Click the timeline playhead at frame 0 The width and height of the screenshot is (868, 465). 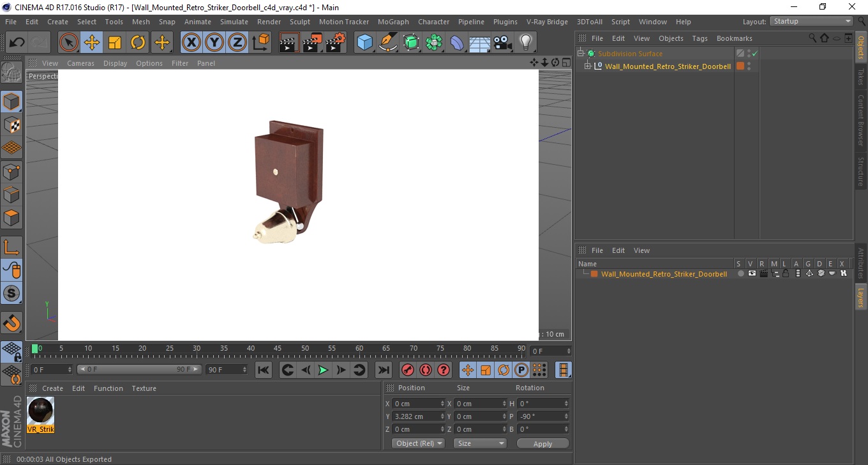35,349
